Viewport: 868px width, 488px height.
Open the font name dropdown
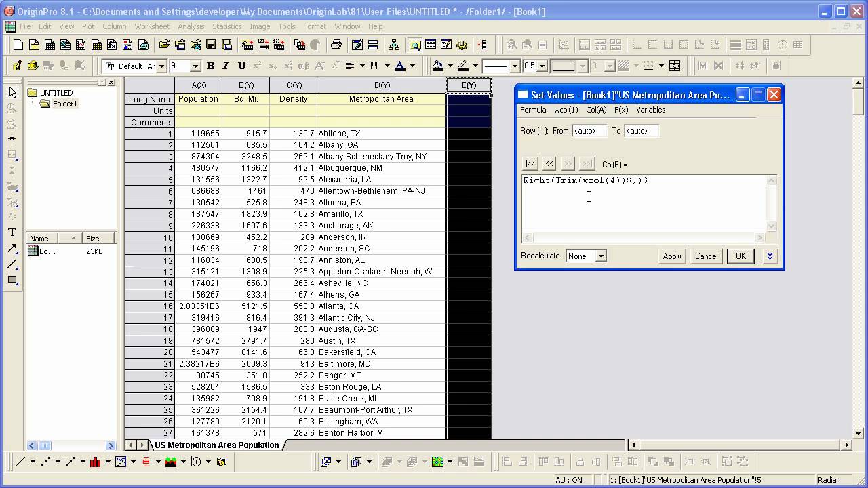[x=161, y=66]
